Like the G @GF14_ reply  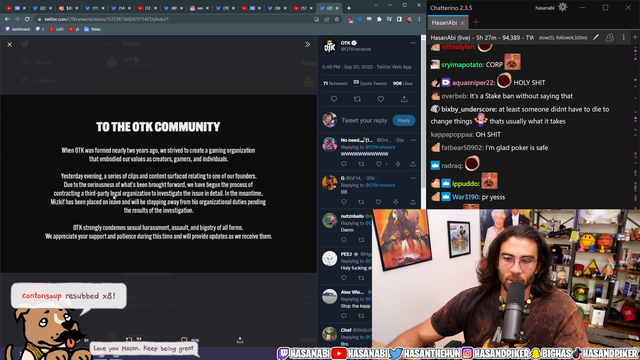pyautogui.click(x=379, y=202)
